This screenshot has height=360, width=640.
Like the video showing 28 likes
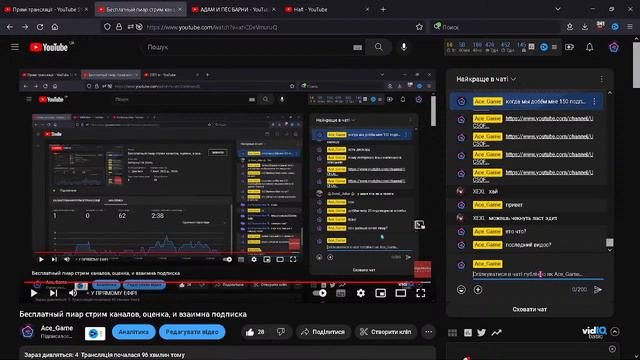tap(255, 332)
